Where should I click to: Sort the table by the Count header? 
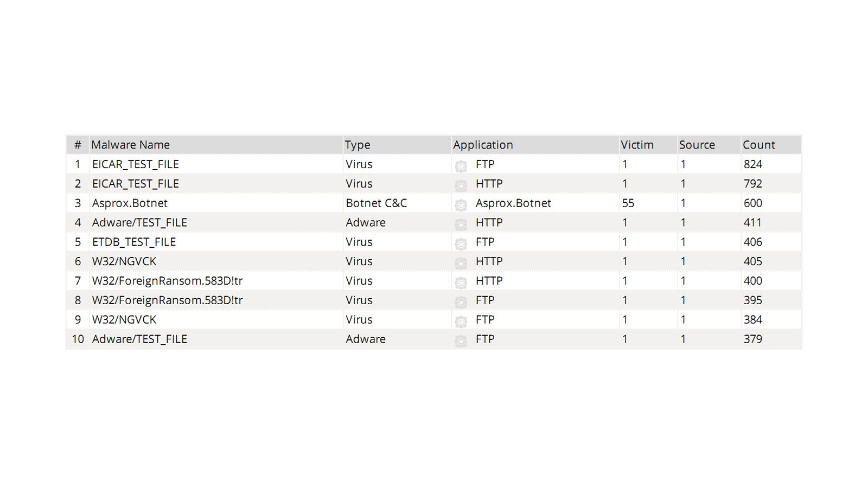758,145
